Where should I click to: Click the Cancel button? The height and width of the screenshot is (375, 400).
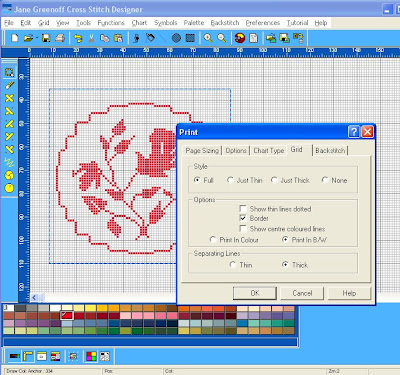[x=302, y=293]
